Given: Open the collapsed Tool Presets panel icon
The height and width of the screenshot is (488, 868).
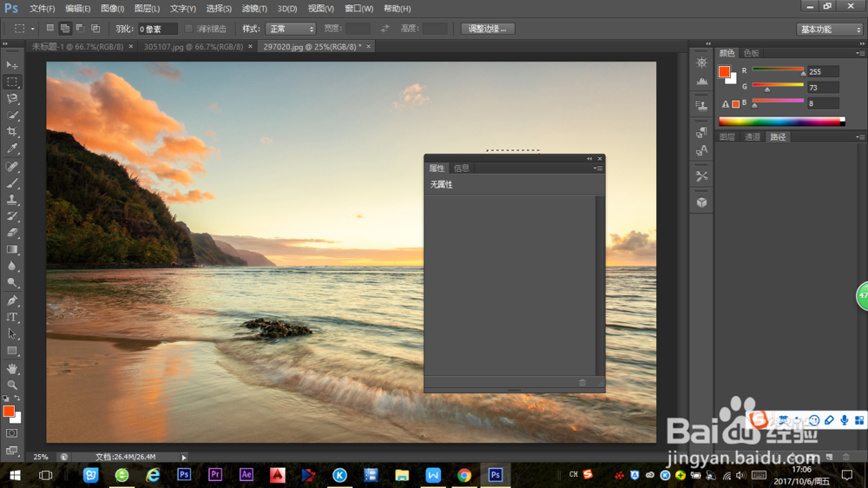Looking at the screenshot, I should pos(701,176).
